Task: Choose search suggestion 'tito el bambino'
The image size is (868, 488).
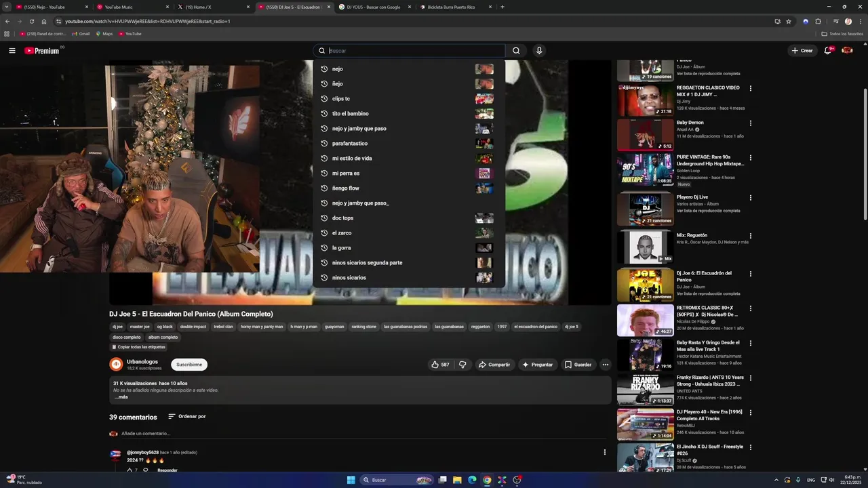Action: pos(409,114)
